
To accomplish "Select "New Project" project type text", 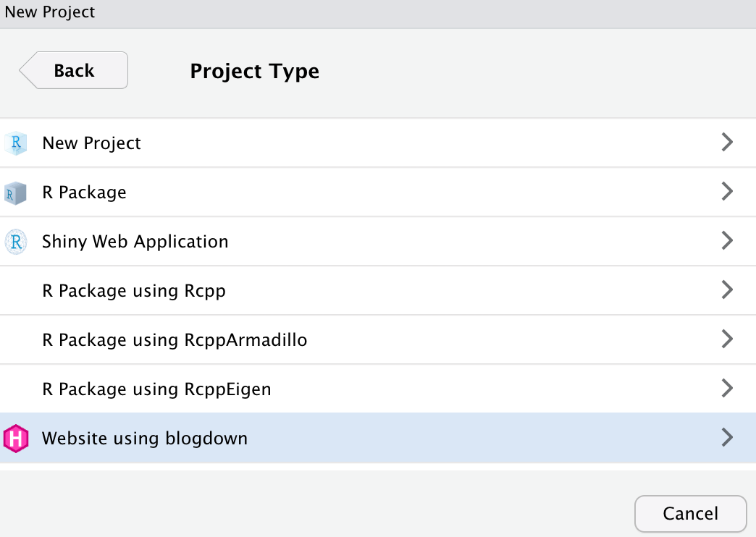I will point(92,143).
